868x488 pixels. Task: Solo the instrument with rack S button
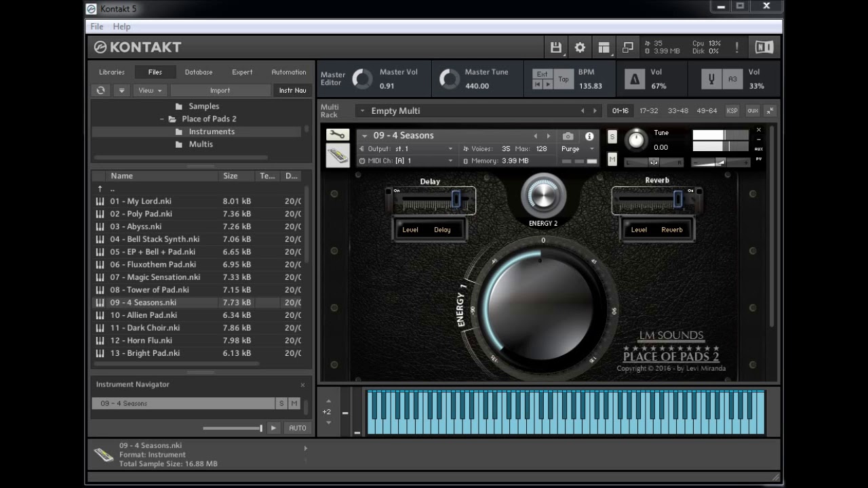coord(612,137)
